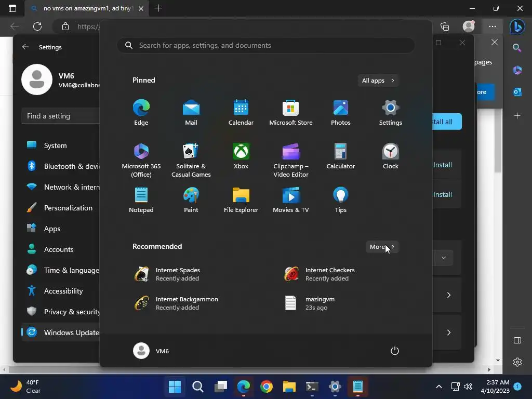Switch to Edge on the taskbar
Viewport: 532px width, 399px height.
[244, 387]
